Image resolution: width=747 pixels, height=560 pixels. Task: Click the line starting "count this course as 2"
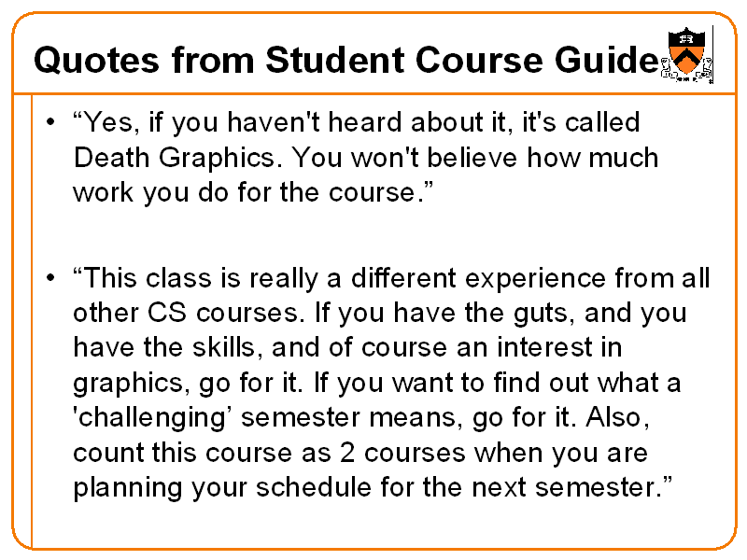360,453
